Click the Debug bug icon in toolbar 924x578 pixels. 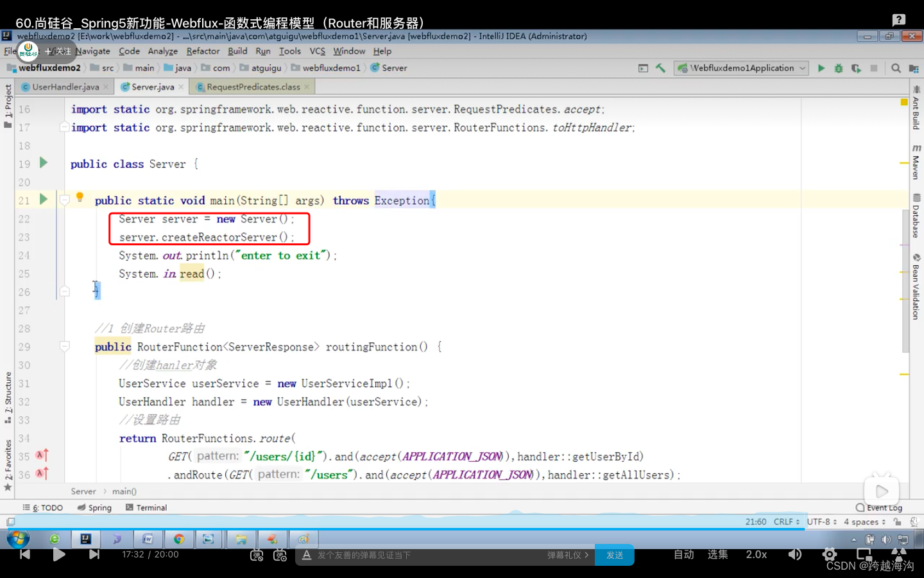838,68
